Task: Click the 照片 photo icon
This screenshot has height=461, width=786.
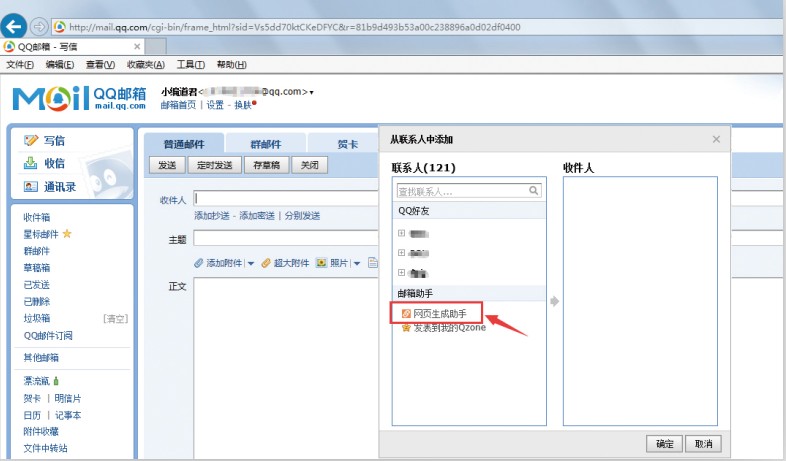Action: (x=322, y=263)
